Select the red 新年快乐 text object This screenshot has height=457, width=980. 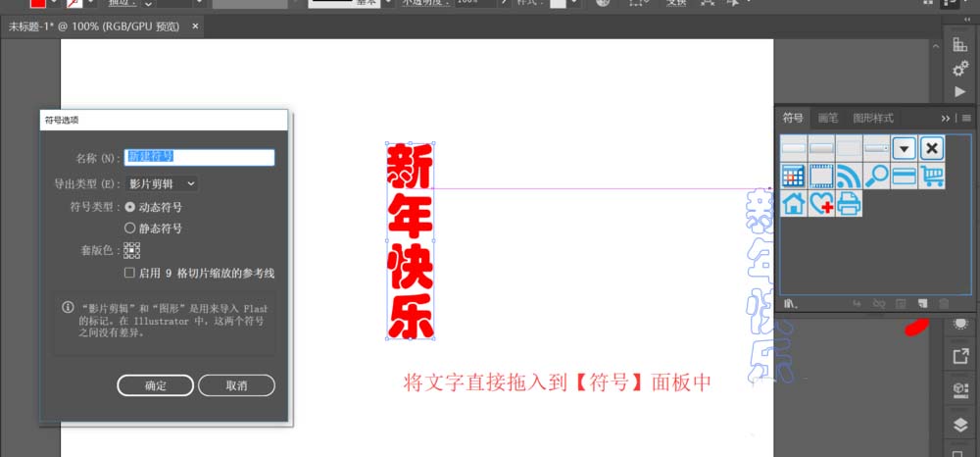(410, 241)
